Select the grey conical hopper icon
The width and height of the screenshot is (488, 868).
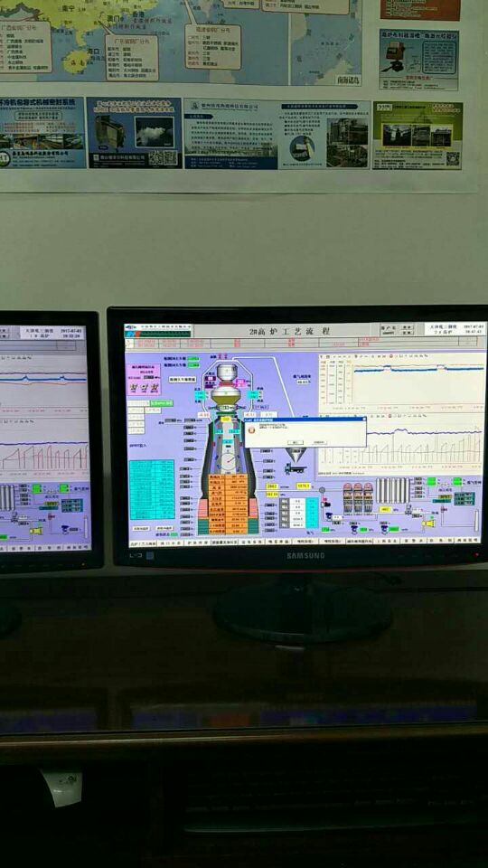click(x=297, y=455)
